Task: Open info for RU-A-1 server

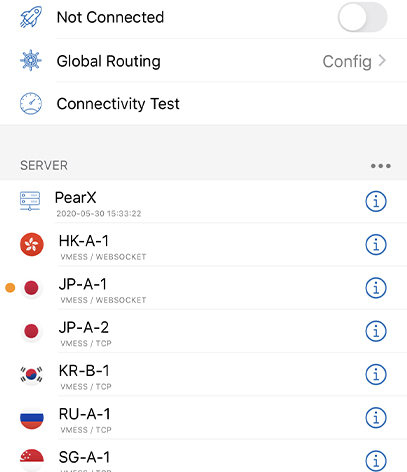Action: click(x=376, y=418)
